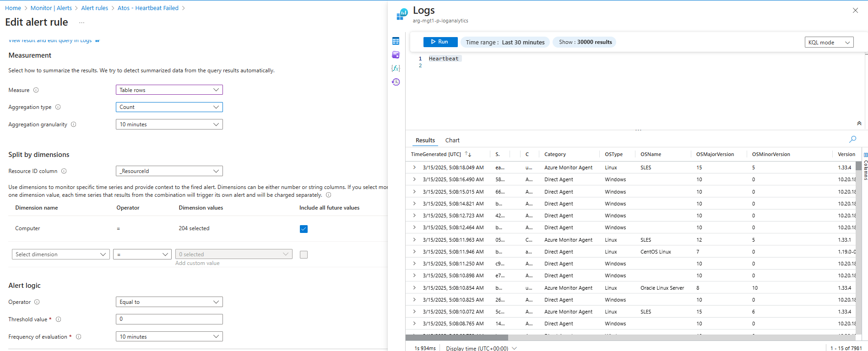The image size is (868, 351).
Task: Open the Frequency of evaluation dropdown
Action: click(x=169, y=337)
